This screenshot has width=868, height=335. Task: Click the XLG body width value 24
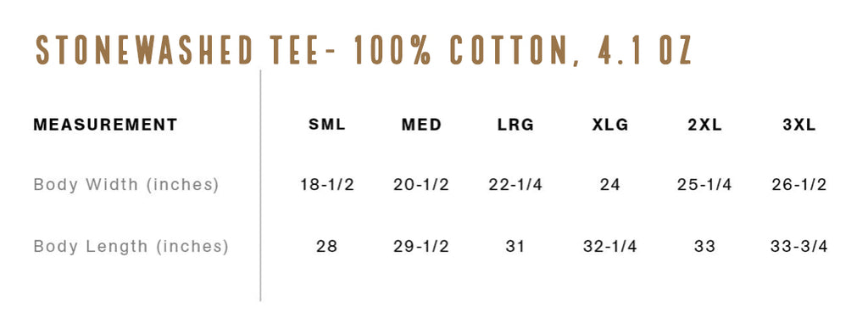pyautogui.click(x=610, y=184)
